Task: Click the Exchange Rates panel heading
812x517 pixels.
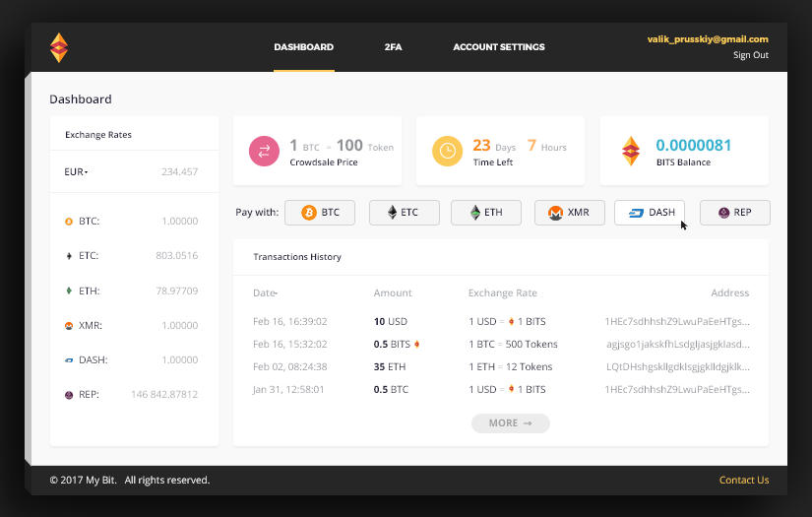Action: pos(98,135)
